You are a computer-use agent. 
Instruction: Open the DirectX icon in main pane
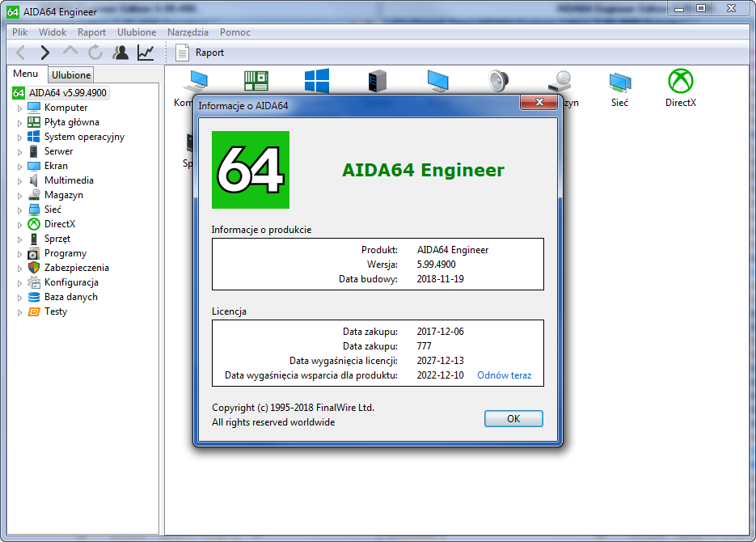pos(680,81)
